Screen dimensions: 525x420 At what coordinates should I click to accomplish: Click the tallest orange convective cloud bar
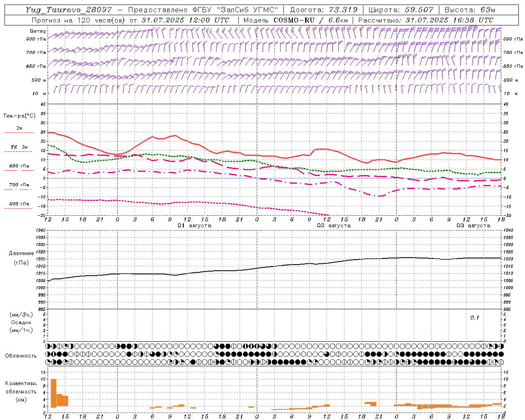[x=53, y=393]
